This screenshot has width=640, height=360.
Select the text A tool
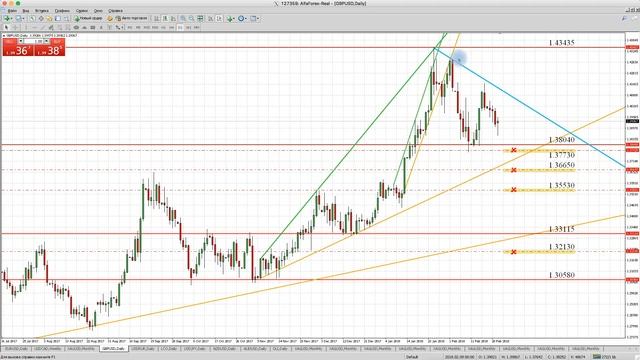pyautogui.click(x=101, y=27)
